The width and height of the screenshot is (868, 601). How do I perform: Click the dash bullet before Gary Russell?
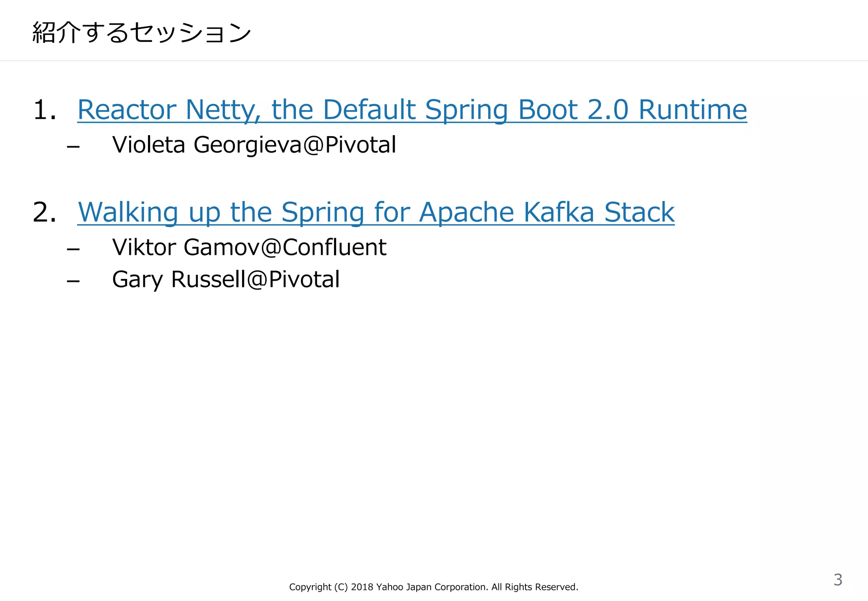click(x=73, y=281)
